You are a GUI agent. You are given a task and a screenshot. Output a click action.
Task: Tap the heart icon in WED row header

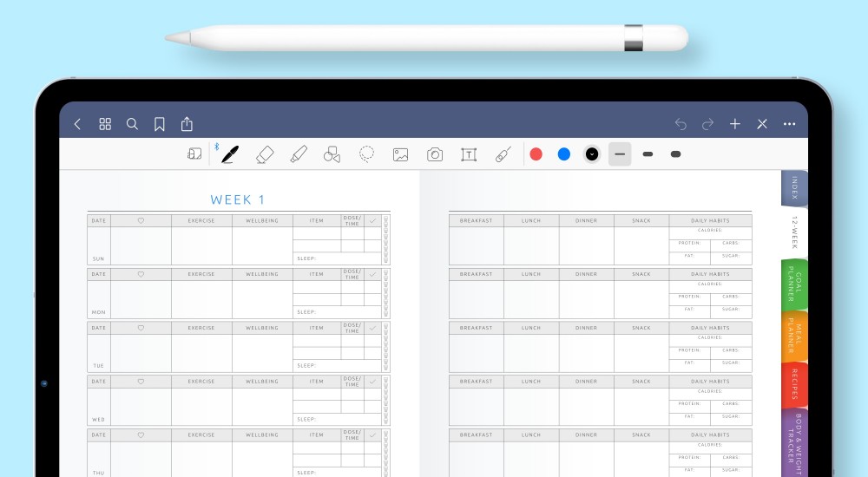[141, 382]
